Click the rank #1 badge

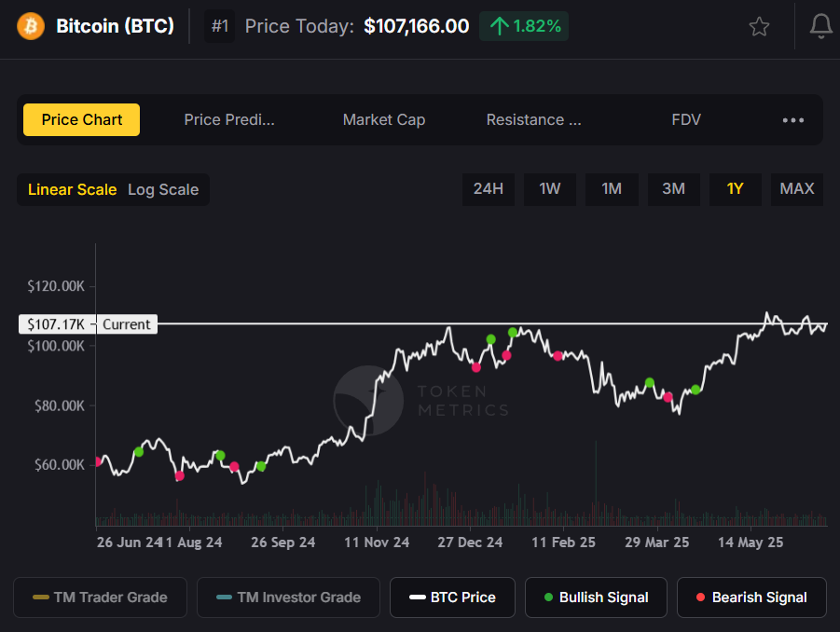tap(220, 26)
